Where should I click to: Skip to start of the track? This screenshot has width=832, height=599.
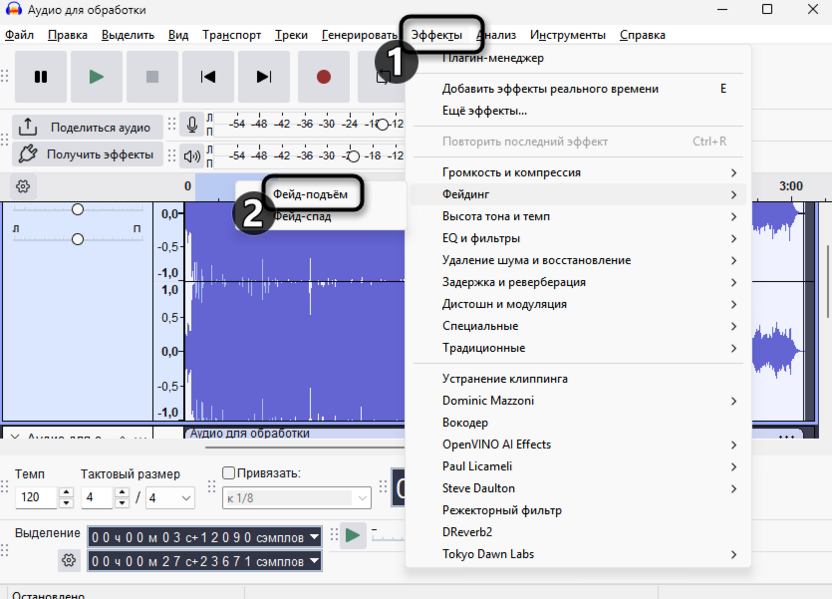tap(208, 77)
